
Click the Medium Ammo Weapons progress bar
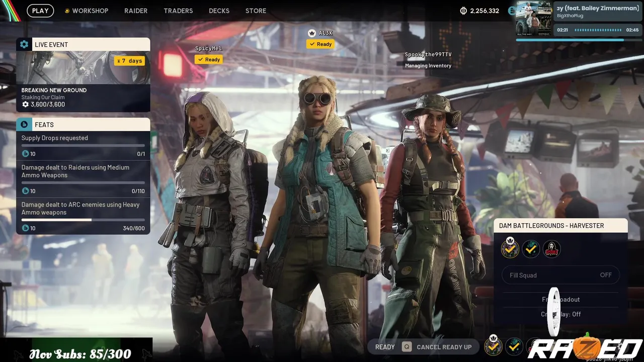(83, 183)
